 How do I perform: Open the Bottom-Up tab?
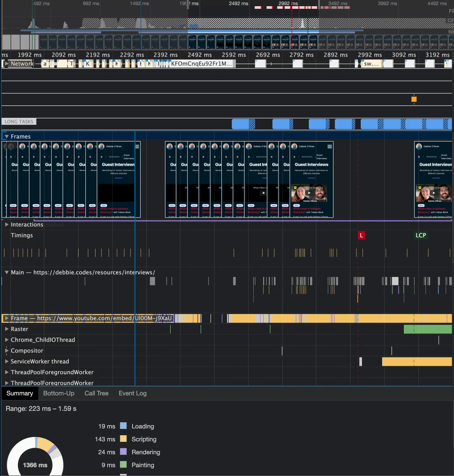tap(59, 393)
